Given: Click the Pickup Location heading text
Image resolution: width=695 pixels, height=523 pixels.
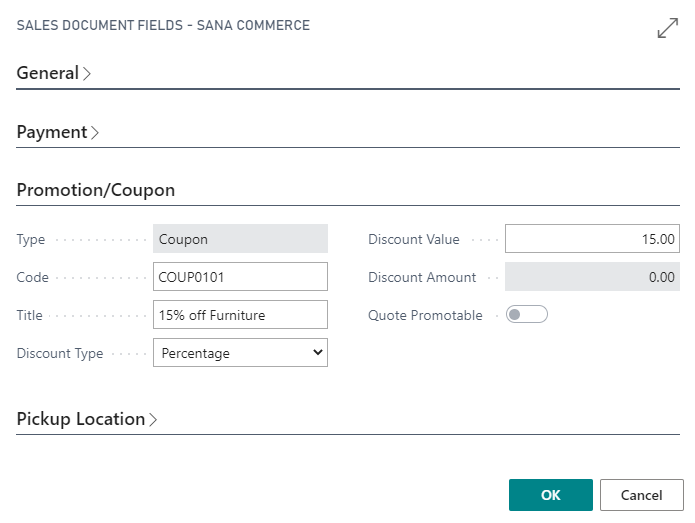Looking at the screenshot, I should (x=81, y=419).
